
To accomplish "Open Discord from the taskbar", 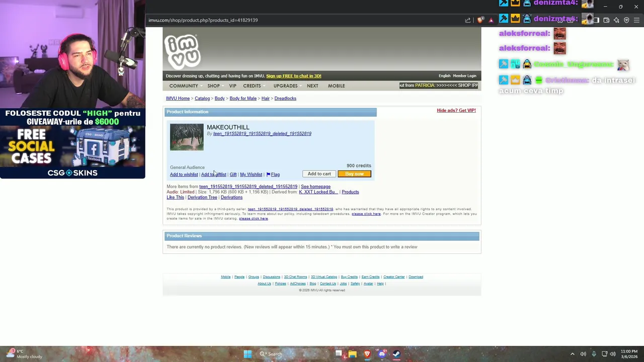I will pos(382,354).
